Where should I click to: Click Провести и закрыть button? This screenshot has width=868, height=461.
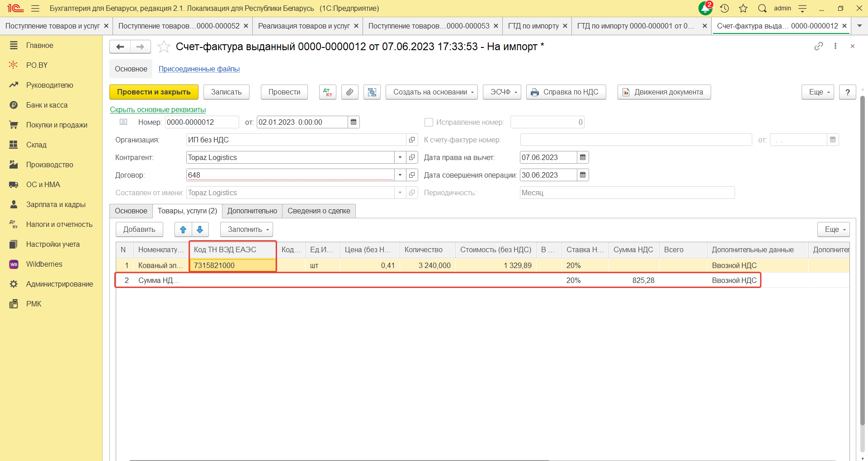tap(154, 92)
